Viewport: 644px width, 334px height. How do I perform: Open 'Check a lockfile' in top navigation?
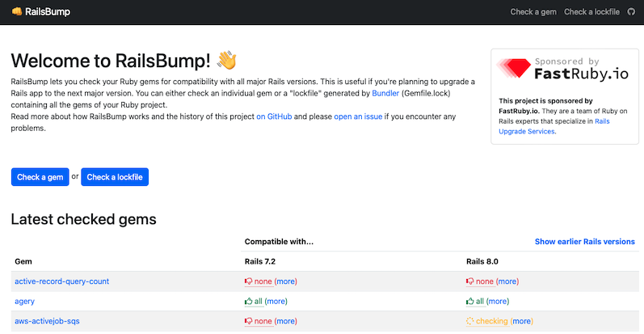coord(591,12)
